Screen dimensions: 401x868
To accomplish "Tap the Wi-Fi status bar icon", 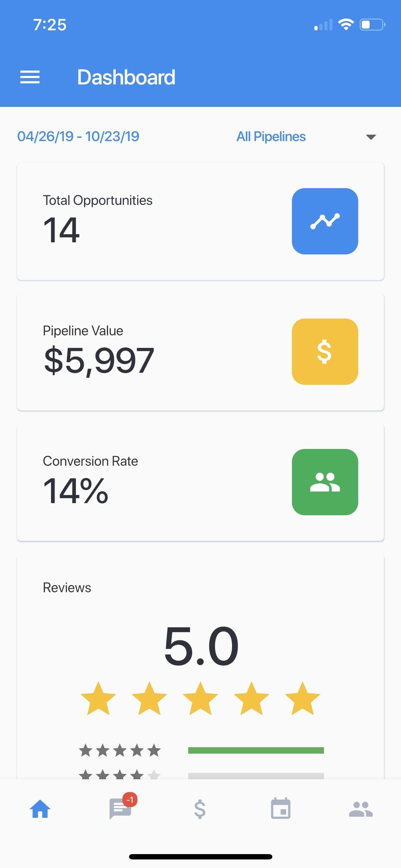I will tap(346, 25).
